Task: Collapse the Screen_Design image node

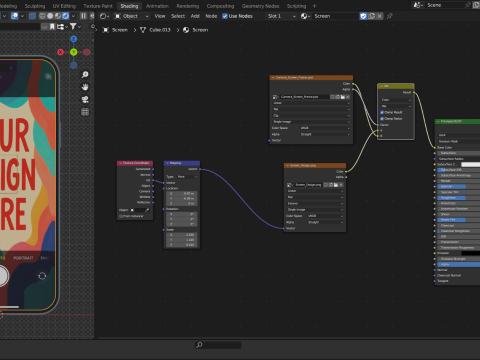Action: (x=287, y=165)
